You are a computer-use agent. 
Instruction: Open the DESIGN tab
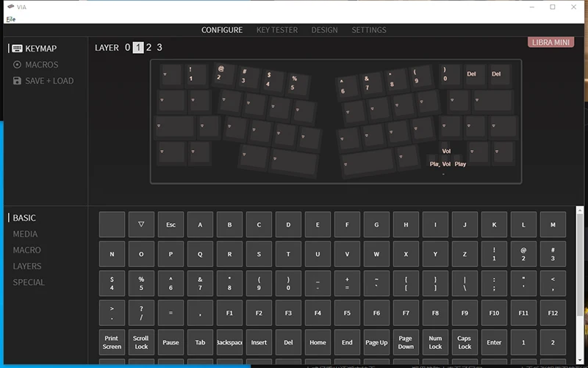324,30
